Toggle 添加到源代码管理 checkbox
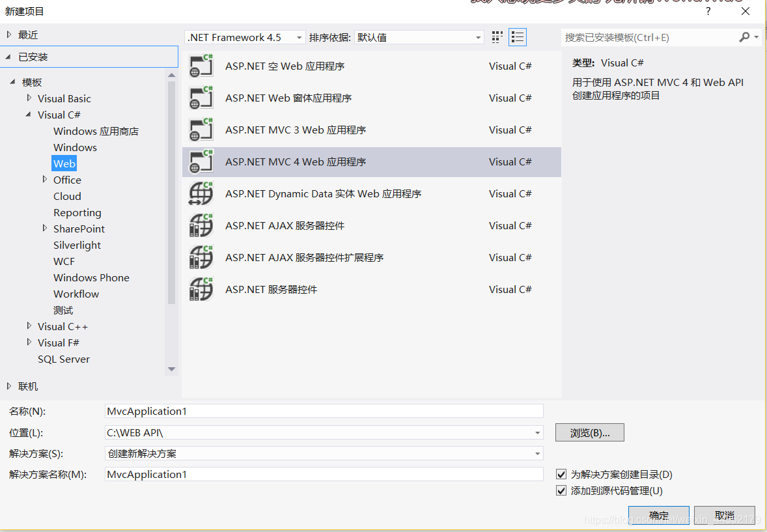 click(561, 490)
